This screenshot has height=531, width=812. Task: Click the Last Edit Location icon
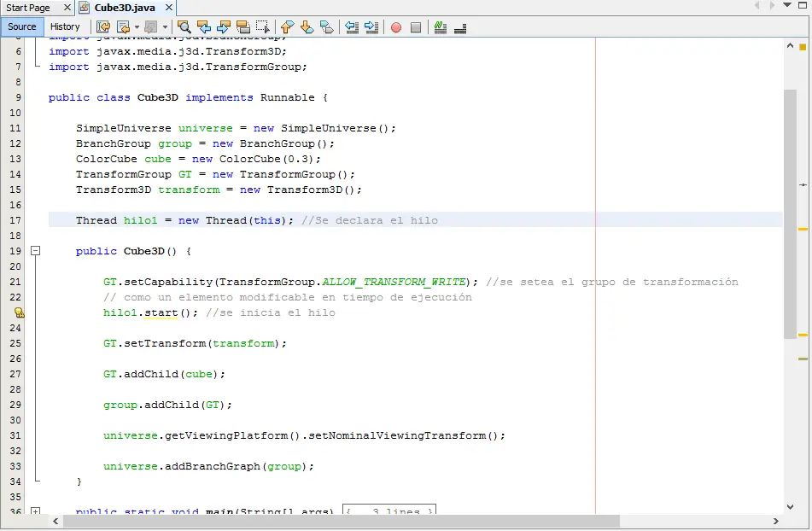[x=102, y=27]
